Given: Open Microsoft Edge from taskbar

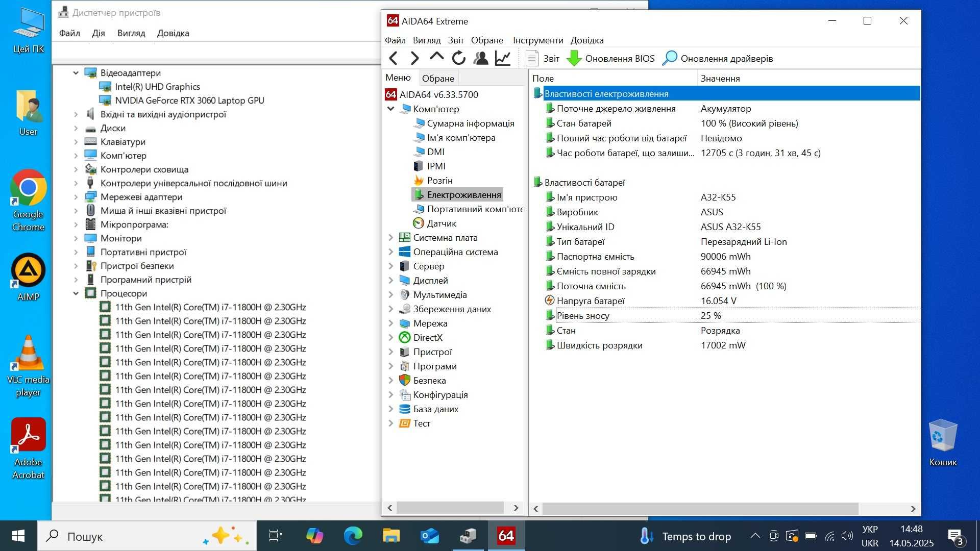Looking at the screenshot, I should click(x=353, y=536).
